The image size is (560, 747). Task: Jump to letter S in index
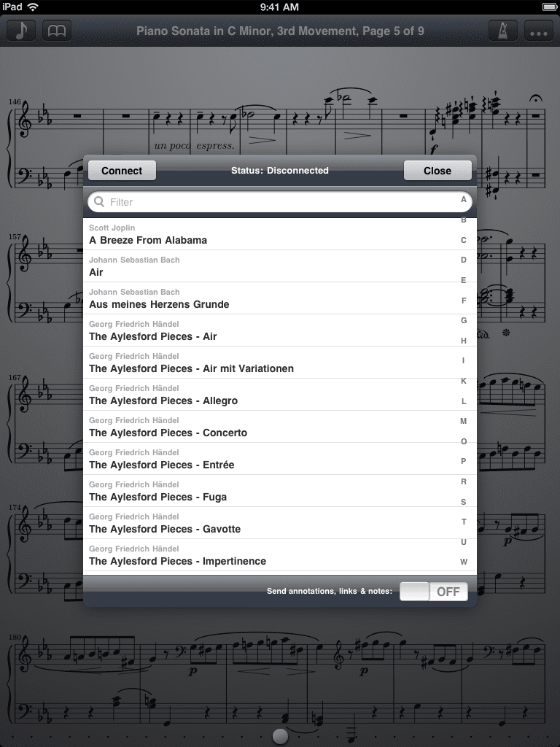coord(463,502)
